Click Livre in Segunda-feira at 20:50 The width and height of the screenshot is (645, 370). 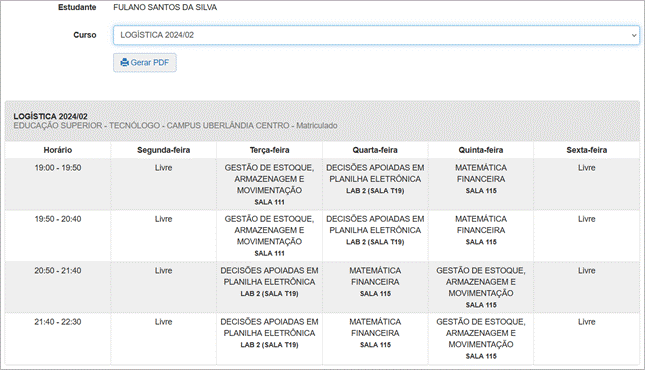pos(163,271)
